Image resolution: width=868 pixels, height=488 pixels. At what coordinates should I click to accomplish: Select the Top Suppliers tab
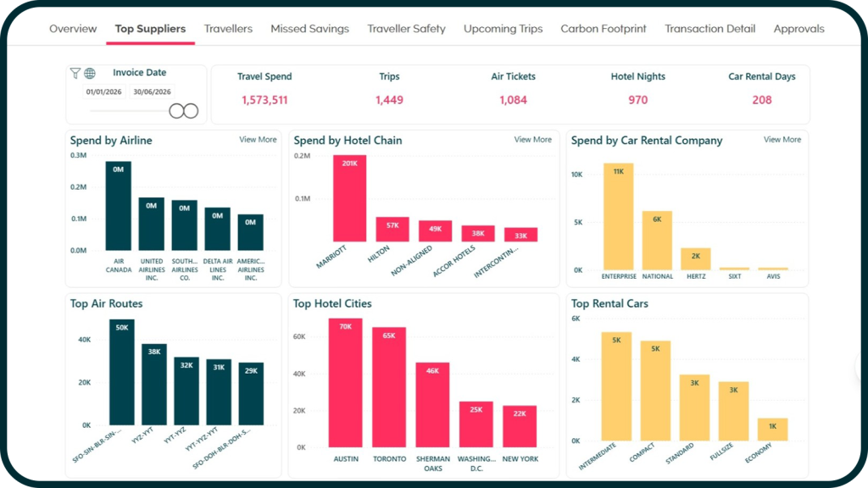(150, 29)
